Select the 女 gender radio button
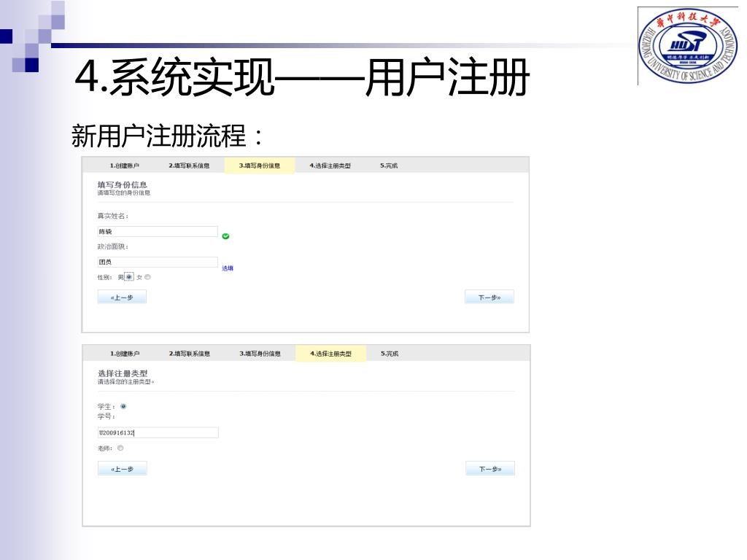 [x=147, y=277]
